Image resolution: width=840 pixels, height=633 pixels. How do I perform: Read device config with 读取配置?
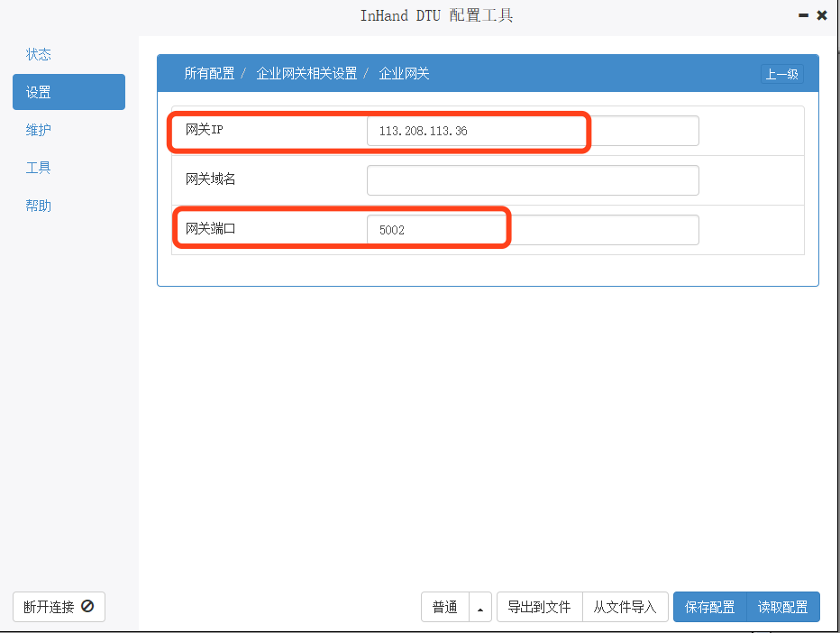(782, 607)
